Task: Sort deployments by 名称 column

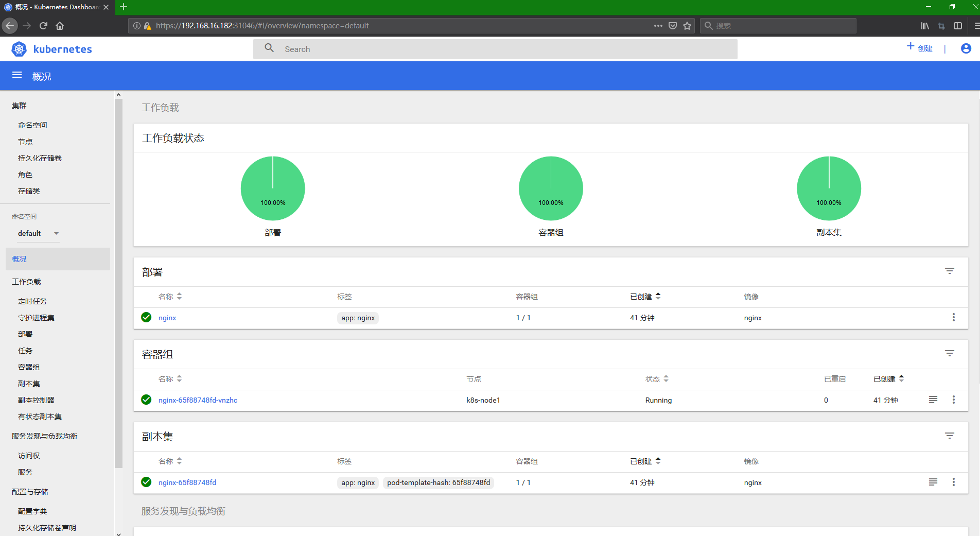Action: click(170, 297)
